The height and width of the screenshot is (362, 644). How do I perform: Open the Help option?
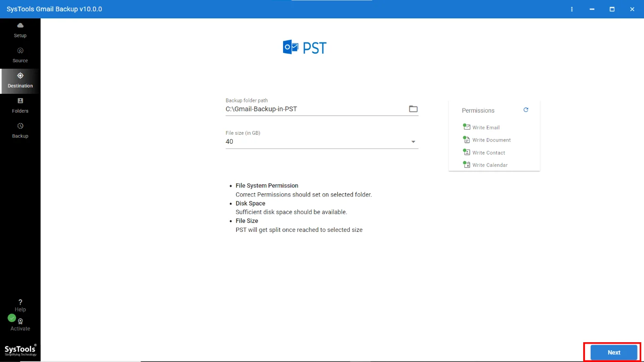20,305
